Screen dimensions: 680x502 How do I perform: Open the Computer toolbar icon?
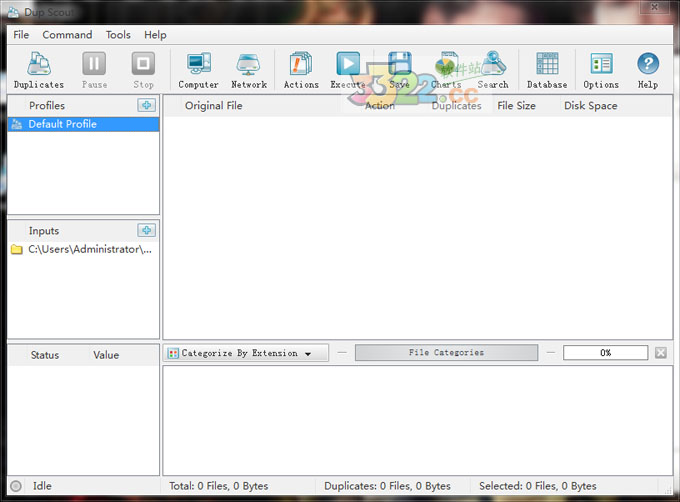[199, 70]
